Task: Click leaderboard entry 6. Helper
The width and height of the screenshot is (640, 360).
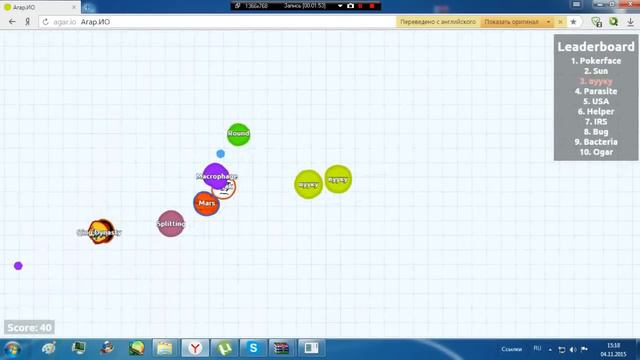Action: coord(596,111)
